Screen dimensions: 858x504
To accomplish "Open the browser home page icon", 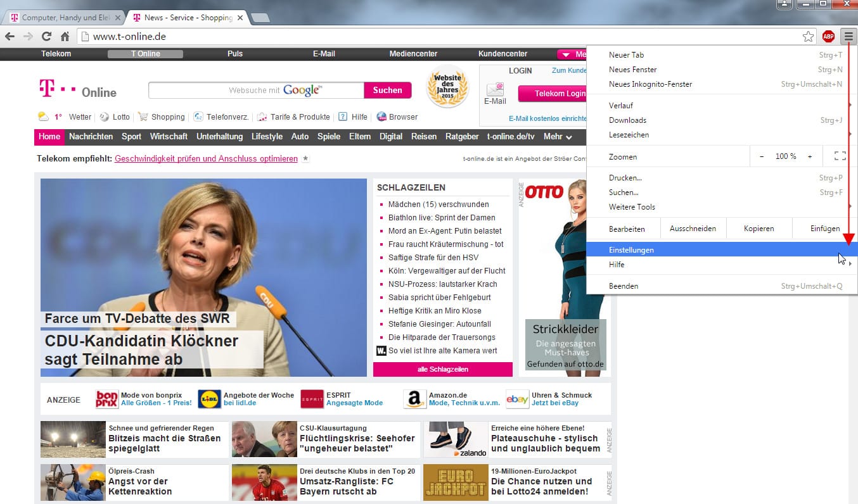I will (x=65, y=36).
